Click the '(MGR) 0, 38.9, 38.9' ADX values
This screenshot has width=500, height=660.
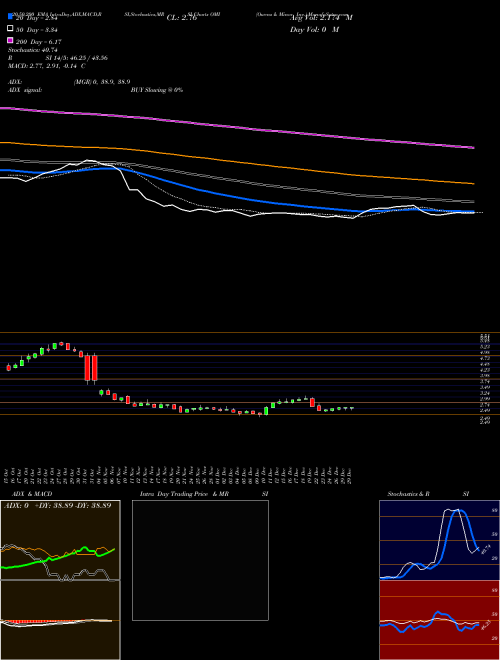tap(102, 82)
